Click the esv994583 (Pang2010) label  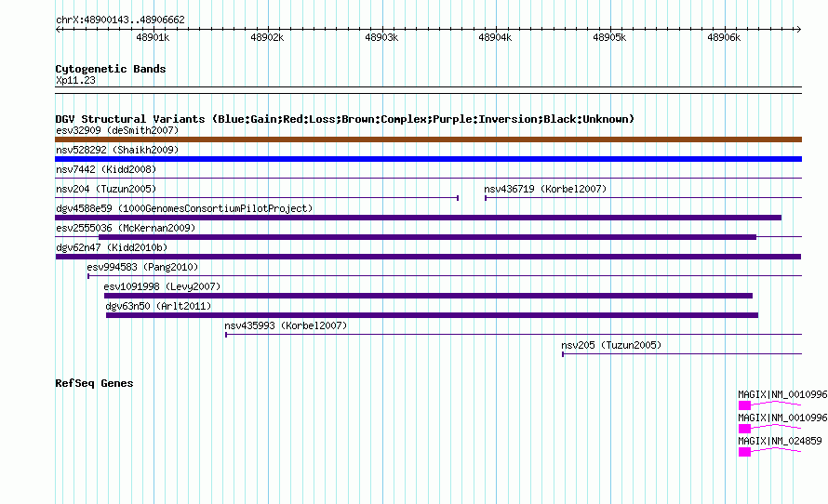click(x=142, y=267)
